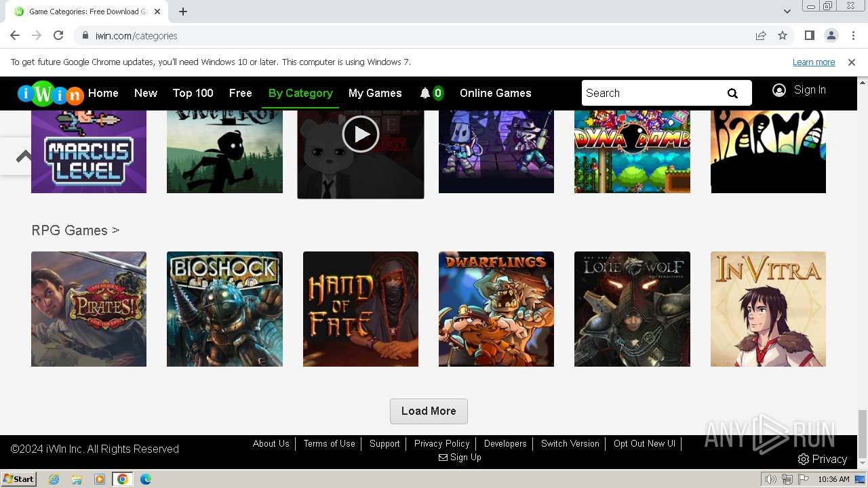
Task: Go to the Home nav item
Action: pos(103,94)
